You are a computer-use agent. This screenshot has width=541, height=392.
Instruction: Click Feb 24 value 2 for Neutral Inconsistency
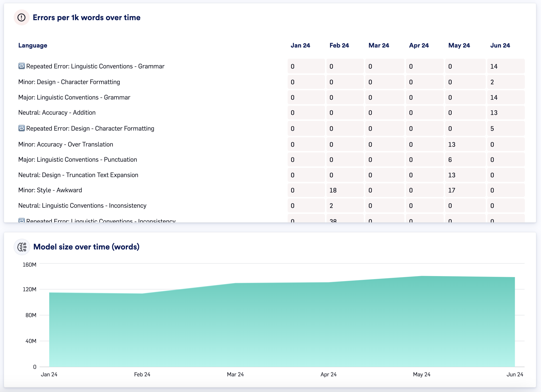pyautogui.click(x=345, y=205)
